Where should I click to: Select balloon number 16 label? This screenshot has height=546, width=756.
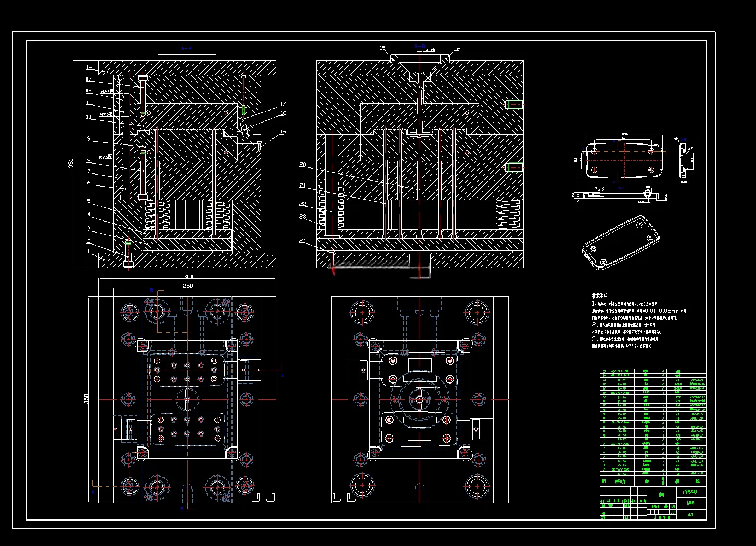click(x=457, y=49)
